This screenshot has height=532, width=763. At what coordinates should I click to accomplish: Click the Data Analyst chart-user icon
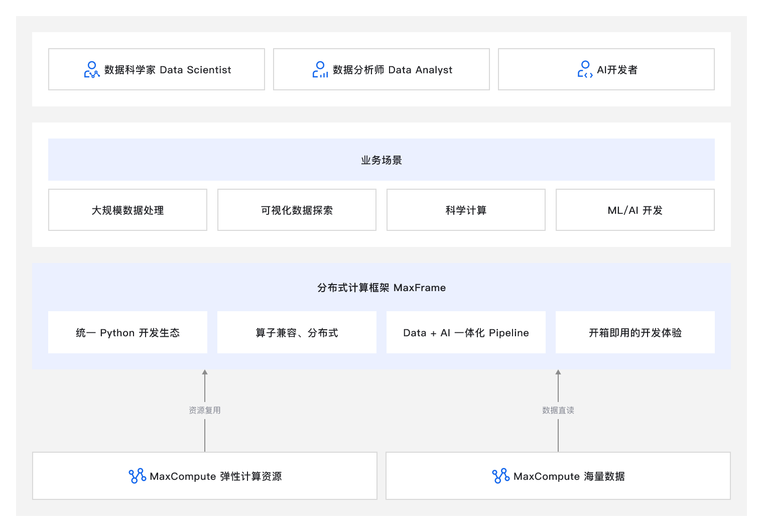320,70
